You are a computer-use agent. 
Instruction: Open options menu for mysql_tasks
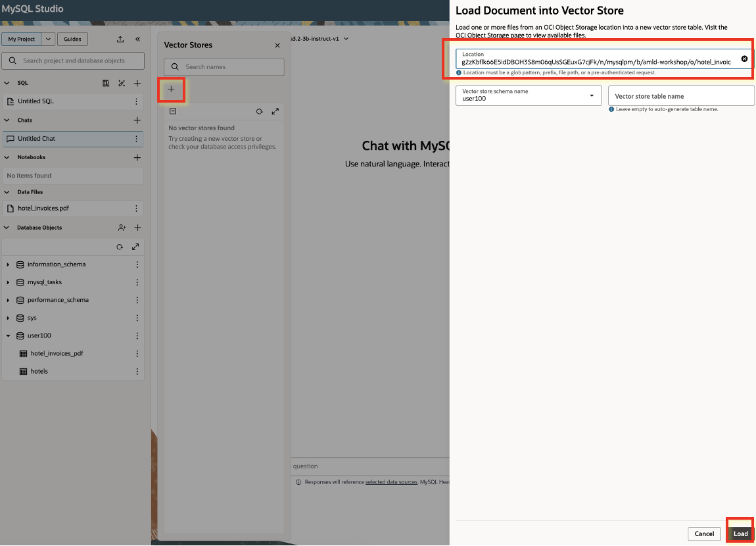(137, 283)
